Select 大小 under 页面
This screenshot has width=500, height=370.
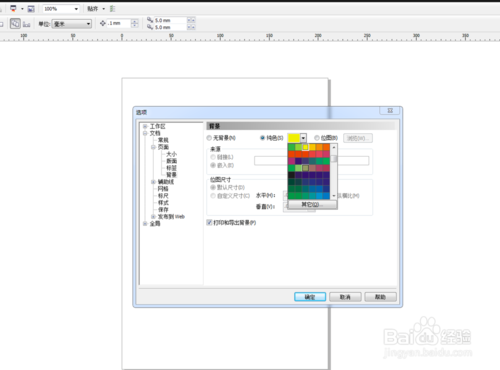[x=171, y=154]
